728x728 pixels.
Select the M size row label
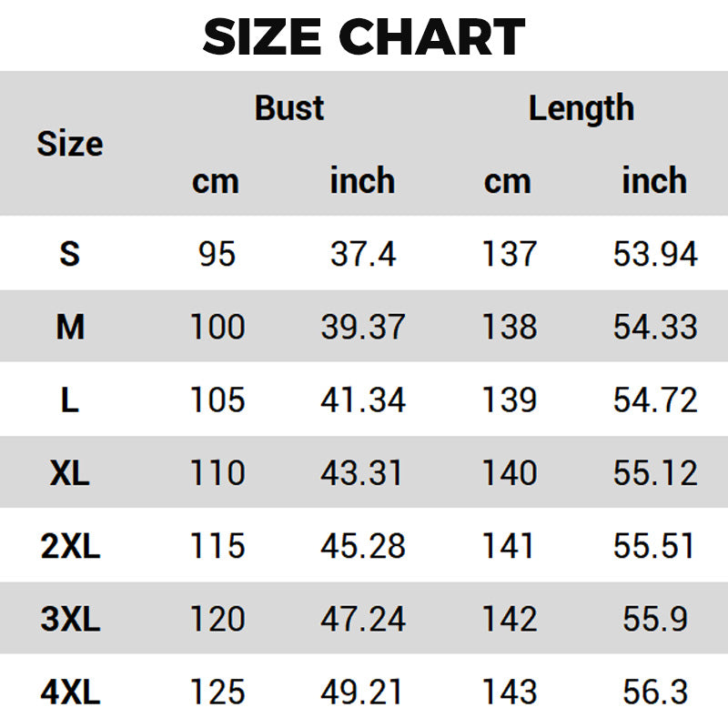(70, 327)
